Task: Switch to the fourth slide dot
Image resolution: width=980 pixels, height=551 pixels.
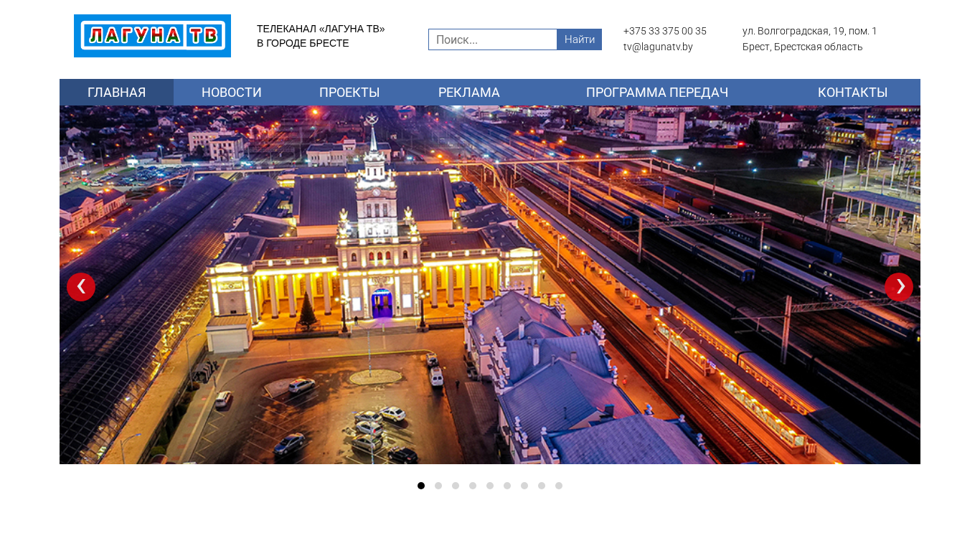Action: coord(490,486)
